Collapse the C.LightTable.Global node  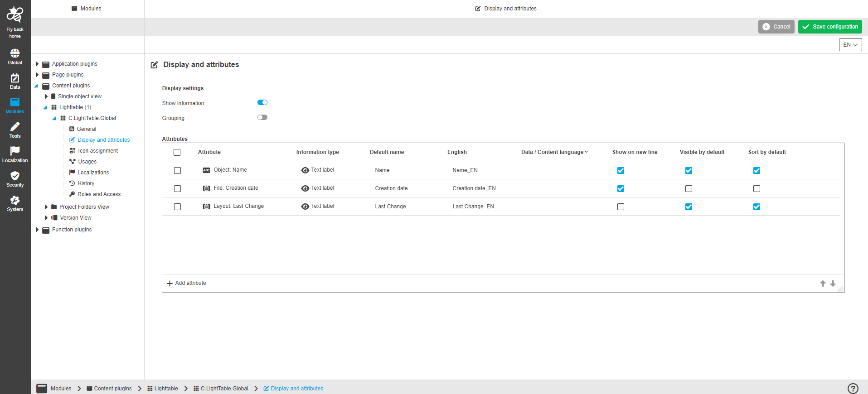(x=54, y=118)
